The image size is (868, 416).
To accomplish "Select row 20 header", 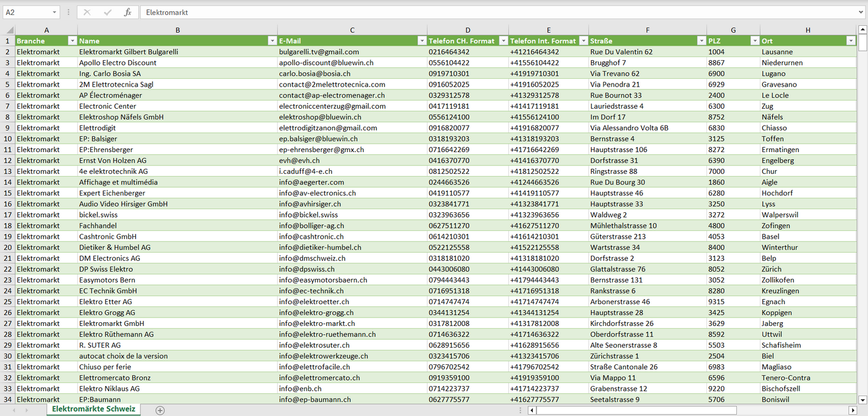I will pyautogui.click(x=8, y=247).
